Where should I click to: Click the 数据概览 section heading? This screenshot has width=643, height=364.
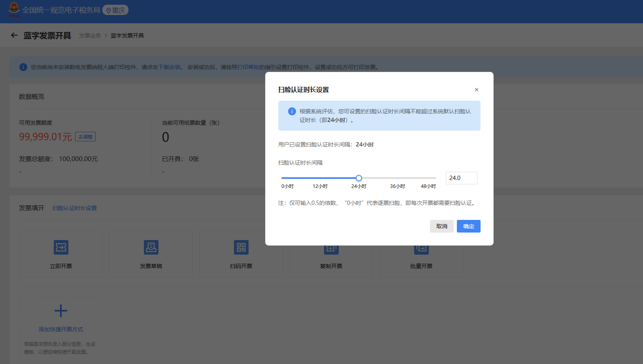32,97
